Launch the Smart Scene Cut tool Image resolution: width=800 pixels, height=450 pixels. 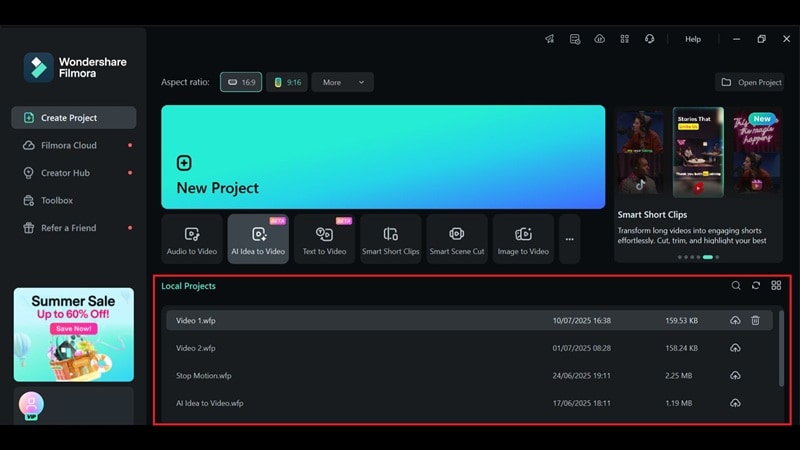click(x=457, y=239)
